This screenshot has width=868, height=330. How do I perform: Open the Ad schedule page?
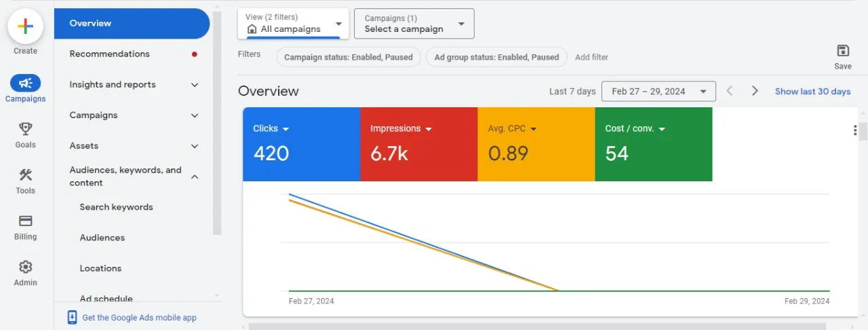coord(106,299)
